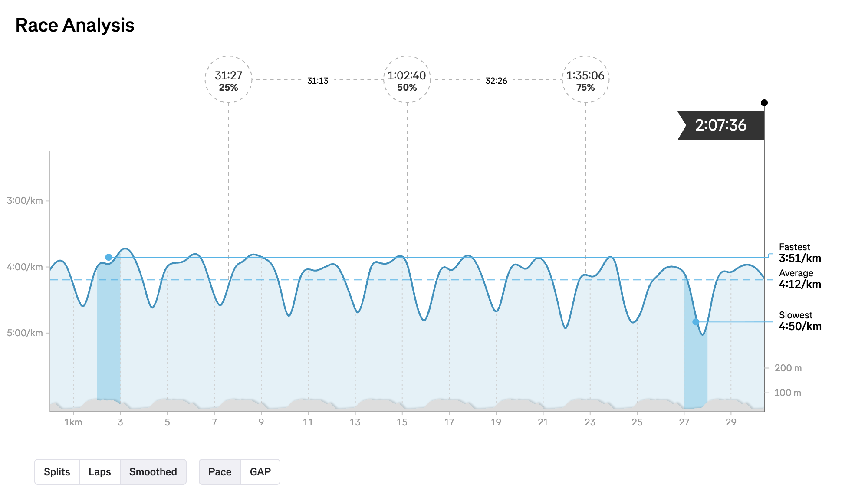Image resolution: width=855 pixels, height=504 pixels.
Task: Switch to GAP display
Action: [x=260, y=472]
